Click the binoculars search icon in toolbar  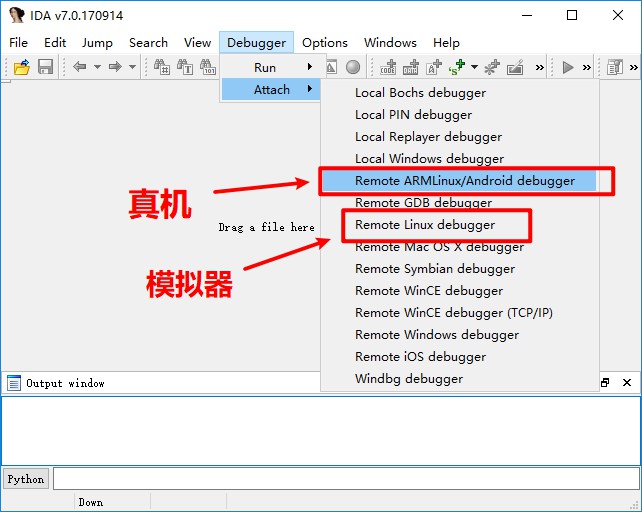(x=161, y=67)
